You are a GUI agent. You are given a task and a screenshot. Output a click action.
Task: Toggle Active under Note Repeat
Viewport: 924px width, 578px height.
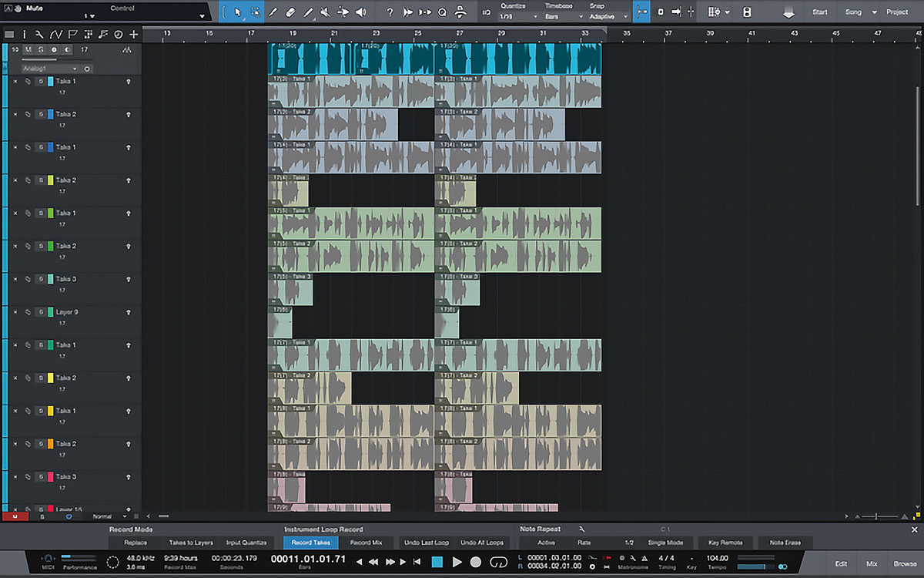(546, 543)
